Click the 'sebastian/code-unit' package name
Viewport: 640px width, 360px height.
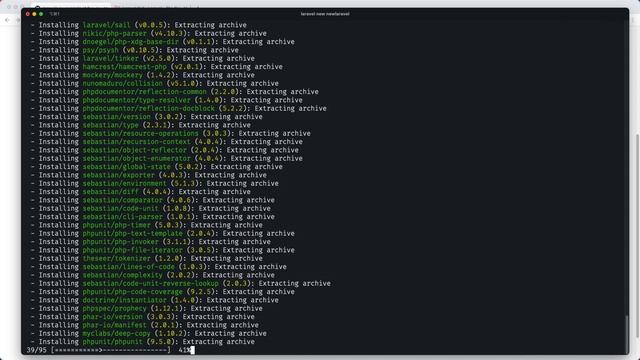tap(120, 208)
